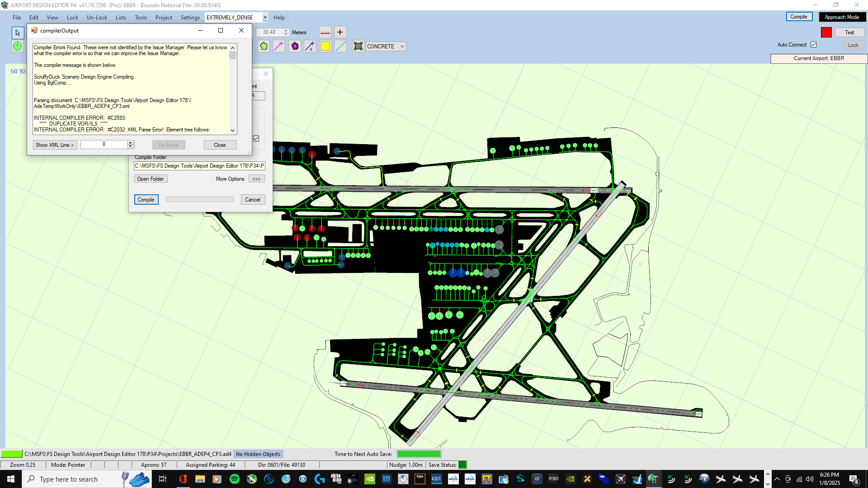Click the Compile Folder path field
The height and width of the screenshot is (488, 868).
point(199,166)
